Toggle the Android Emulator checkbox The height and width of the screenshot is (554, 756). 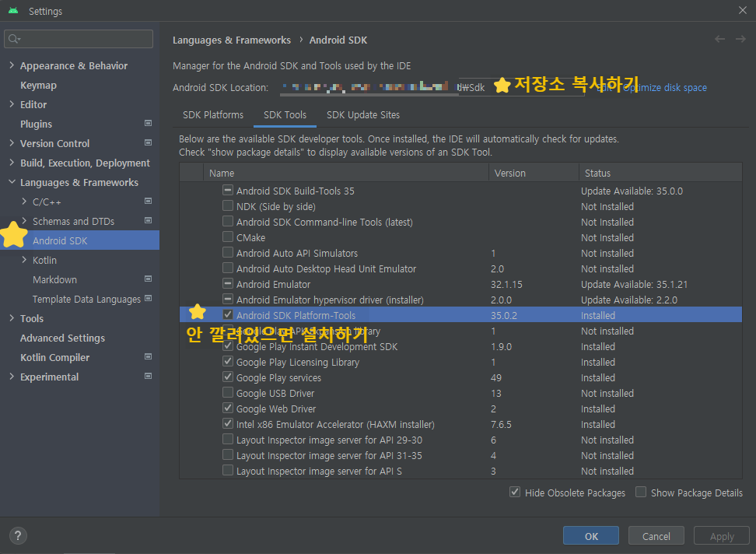(x=228, y=283)
